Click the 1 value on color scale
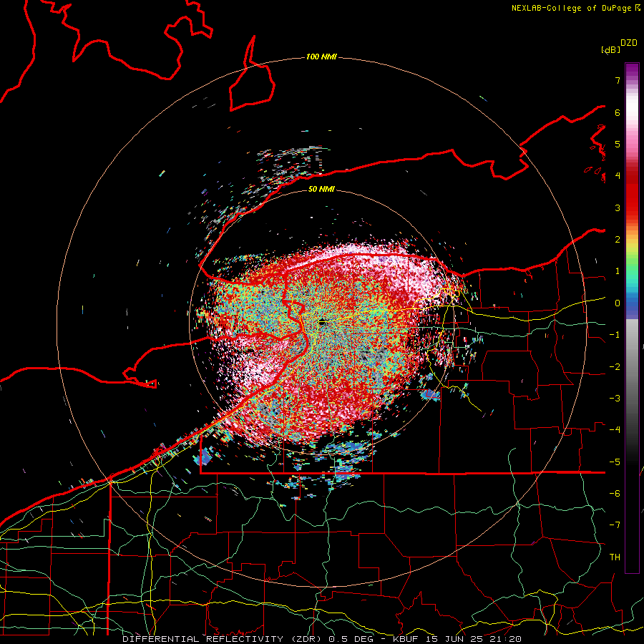 pyautogui.click(x=618, y=271)
